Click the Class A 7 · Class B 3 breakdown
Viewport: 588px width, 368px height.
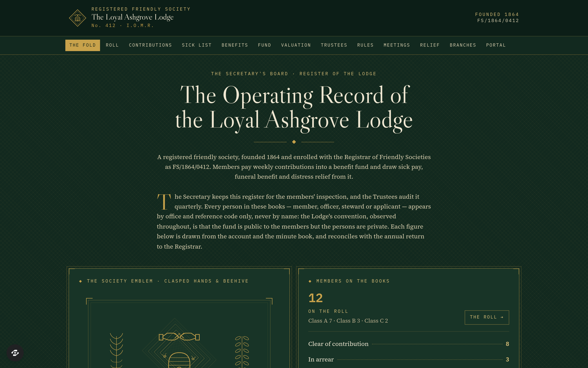pos(348,321)
